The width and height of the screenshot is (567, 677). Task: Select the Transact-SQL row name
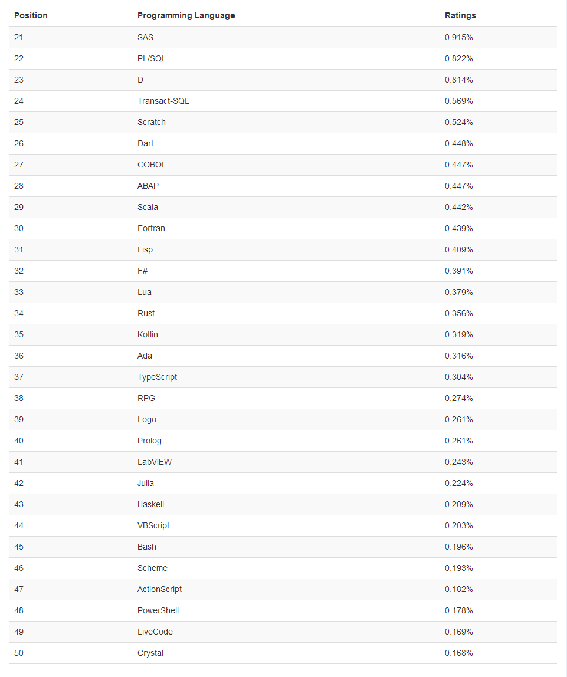[x=163, y=101]
